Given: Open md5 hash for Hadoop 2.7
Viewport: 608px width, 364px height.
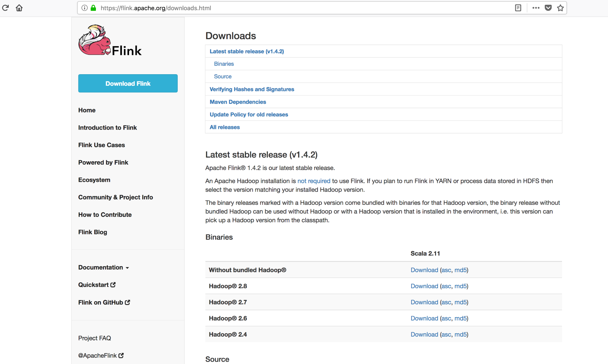Looking at the screenshot, I should pyautogui.click(x=460, y=302).
